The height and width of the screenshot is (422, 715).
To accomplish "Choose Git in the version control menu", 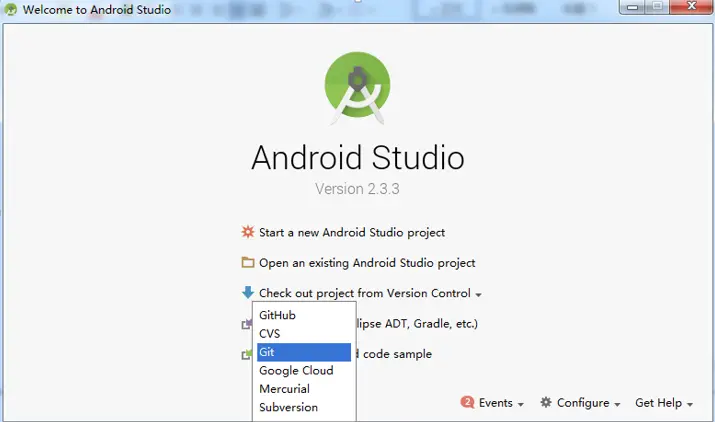I will tap(304, 352).
